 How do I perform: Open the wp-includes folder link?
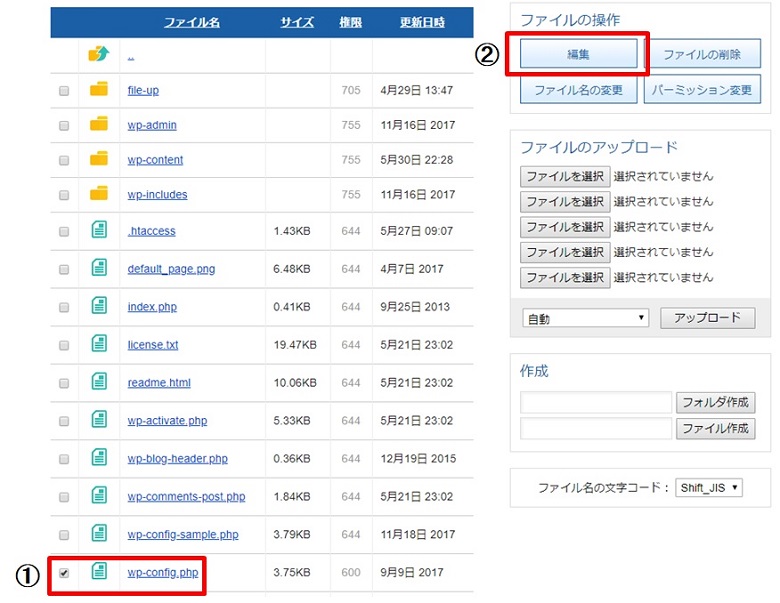coord(157,195)
